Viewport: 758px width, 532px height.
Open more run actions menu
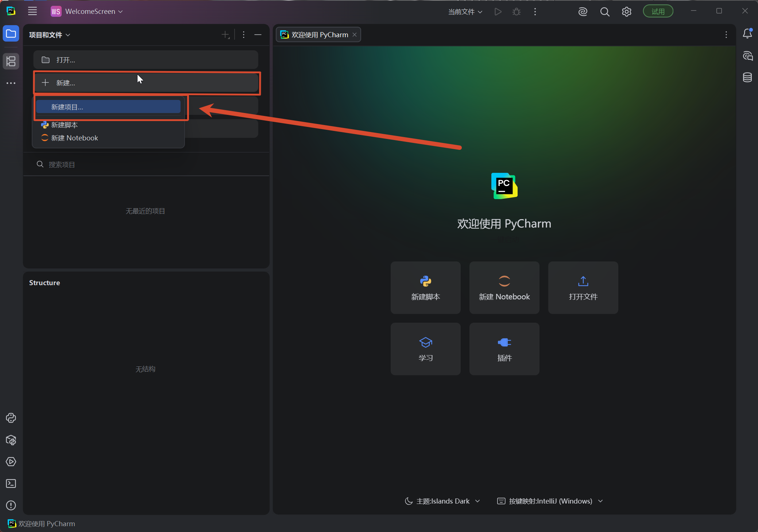535,12
